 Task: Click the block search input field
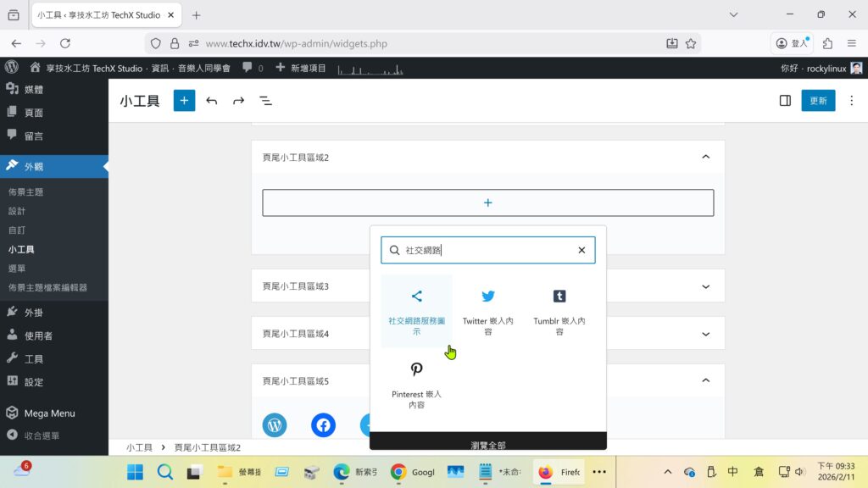click(487, 250)
